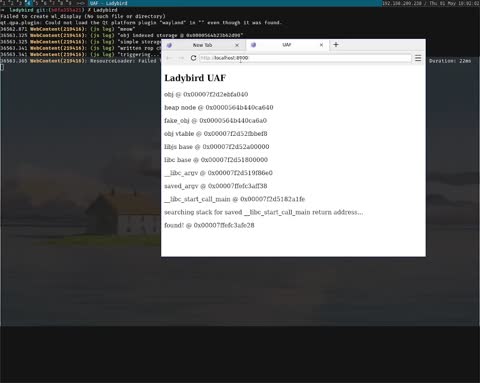The image size is (480, 383).
Task: Click the __libc_start_call_main address line
Action: (x=235, y=199)
